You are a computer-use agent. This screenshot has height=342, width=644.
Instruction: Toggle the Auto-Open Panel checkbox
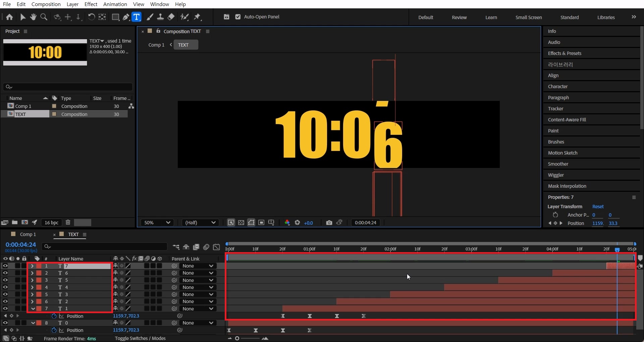coord(238,17)
